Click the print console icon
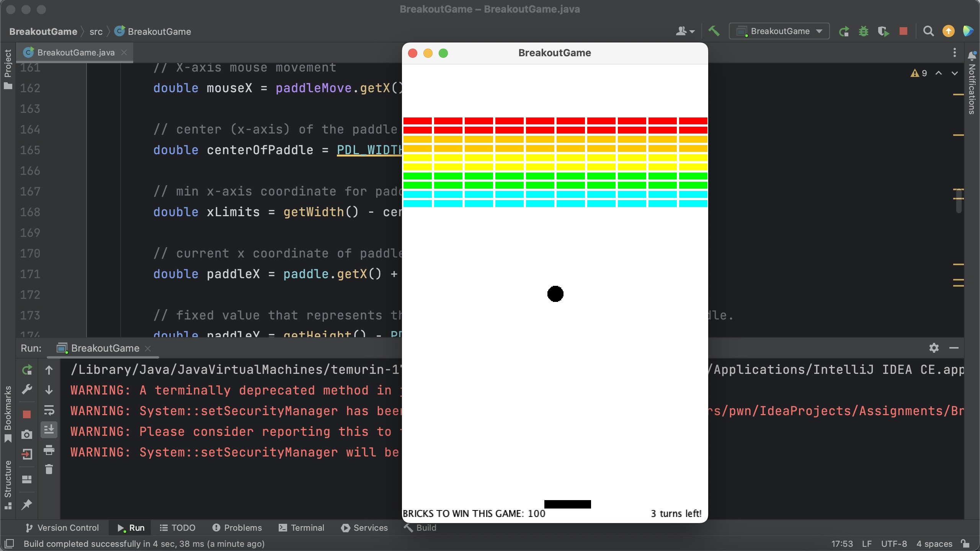 tap(49, 450)
